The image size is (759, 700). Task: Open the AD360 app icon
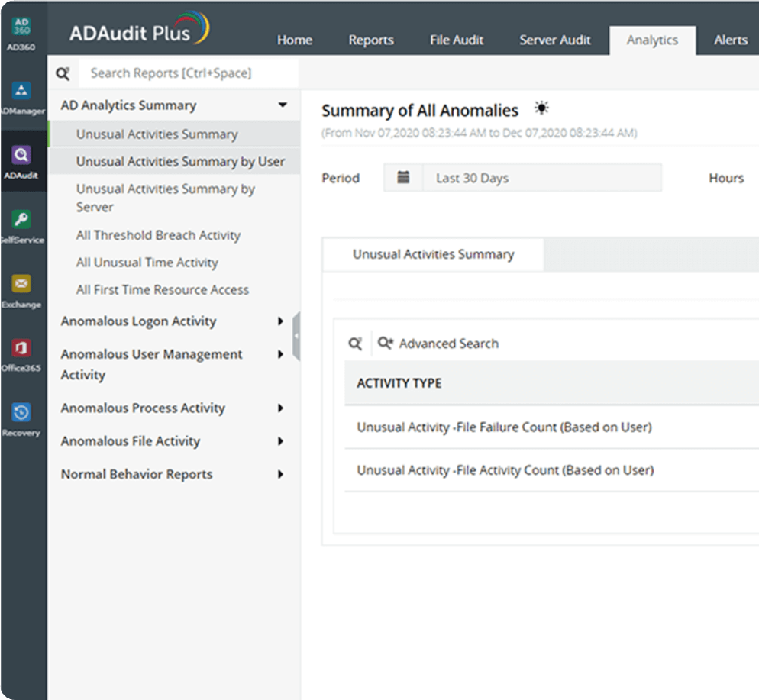click(22, 28)
